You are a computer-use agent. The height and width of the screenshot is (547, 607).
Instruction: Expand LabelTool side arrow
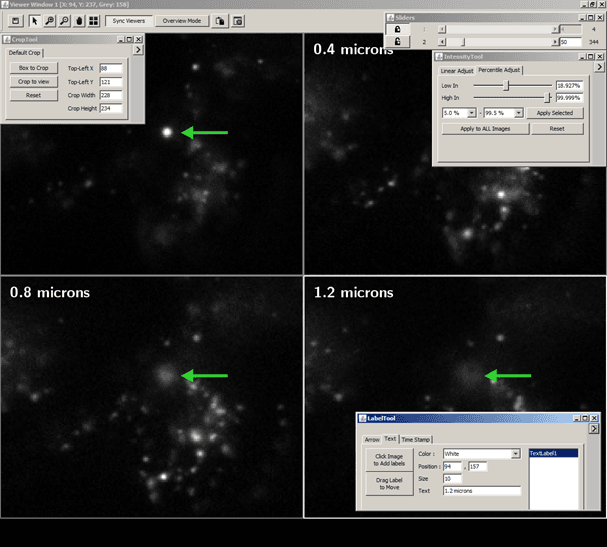pyautogui.click(x=593, y=429)
